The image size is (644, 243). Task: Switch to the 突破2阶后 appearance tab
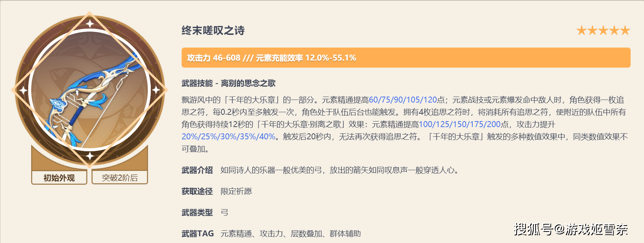coord(120,178)
